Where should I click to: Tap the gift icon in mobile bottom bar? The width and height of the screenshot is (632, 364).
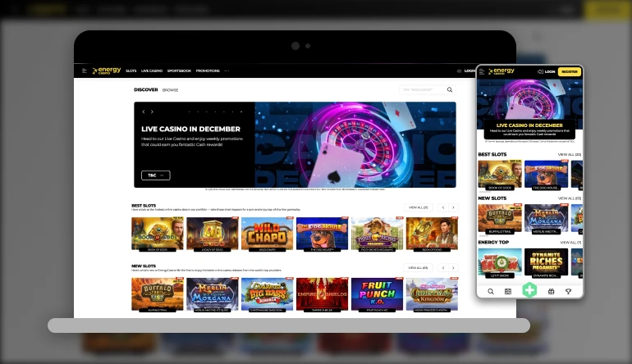[551, 291]
